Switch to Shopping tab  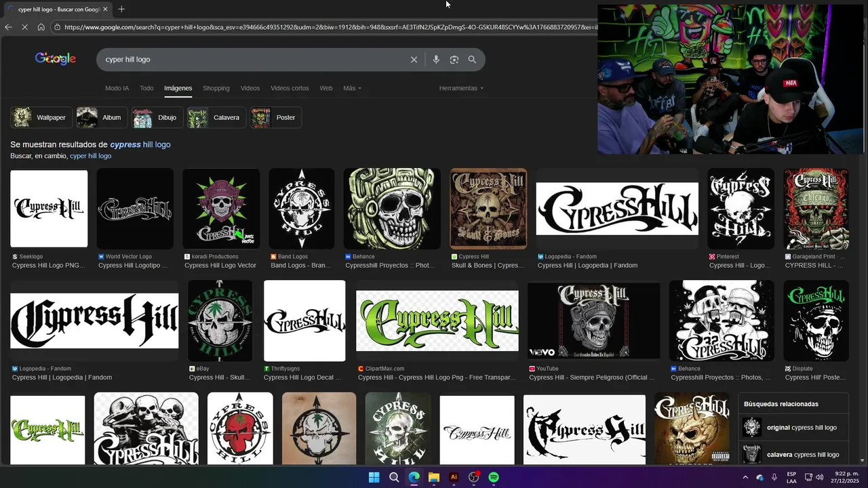coord(216,88)
